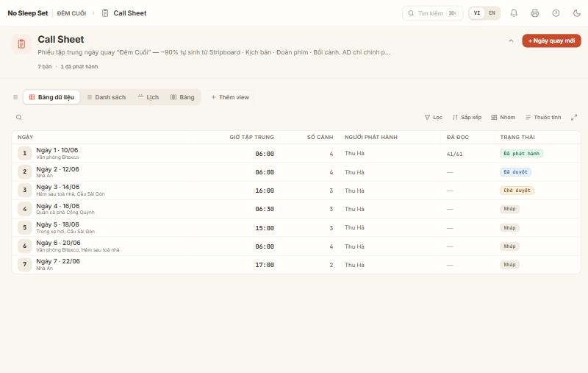Image resolution: width=588 pixels, height=373 pixels.
Task: Open the Nhóm grouping menu
Action: (x=503, y=118)
